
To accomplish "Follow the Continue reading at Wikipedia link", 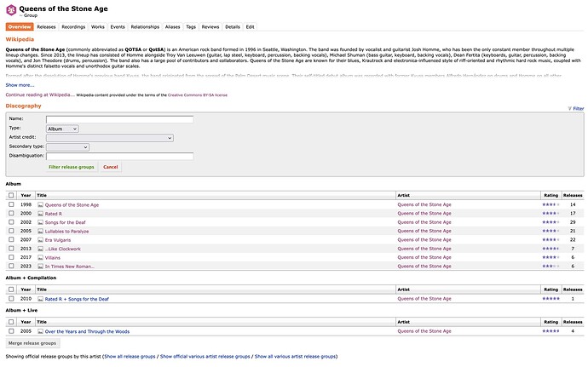I will point(40,95).
